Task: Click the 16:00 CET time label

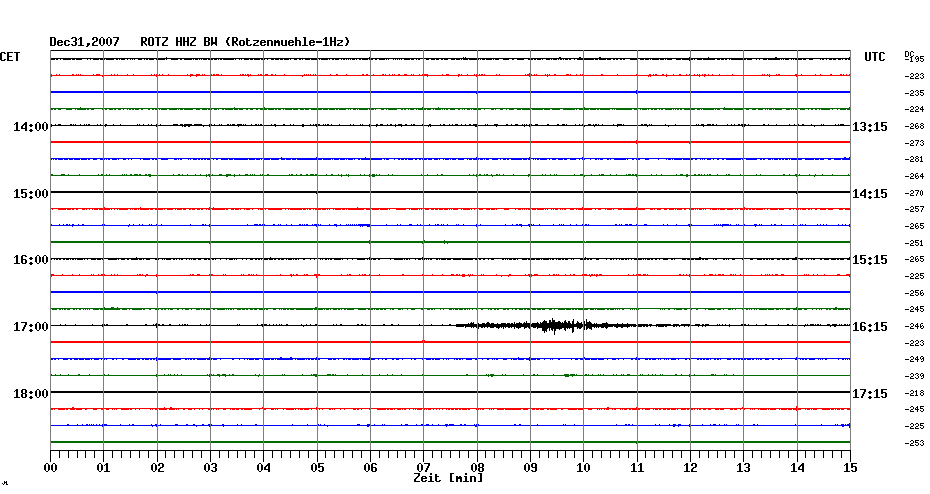Action: pos(31,260)
